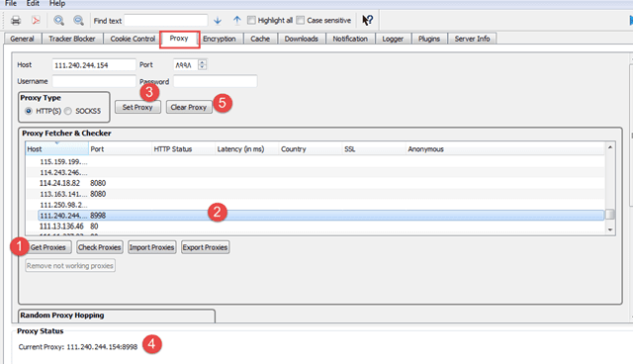
Task: Select proxy row 111.13.136.46 port 80
Action: 315,227
